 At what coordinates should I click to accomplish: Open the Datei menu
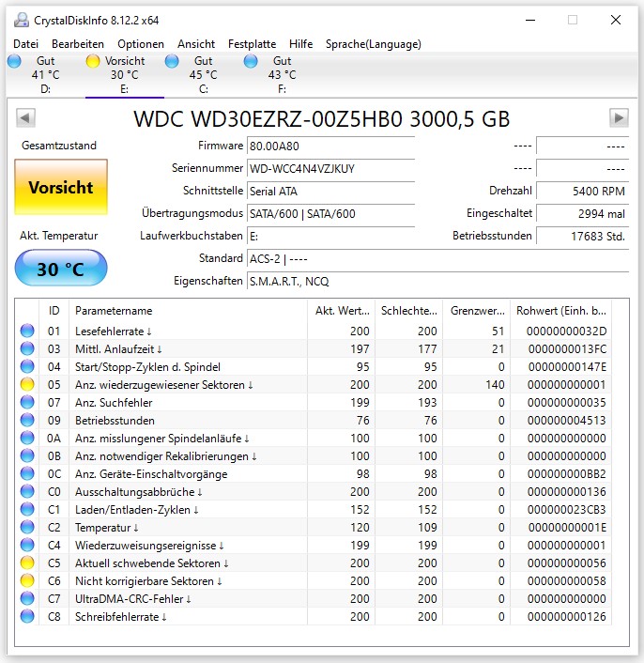coord(25,44)
